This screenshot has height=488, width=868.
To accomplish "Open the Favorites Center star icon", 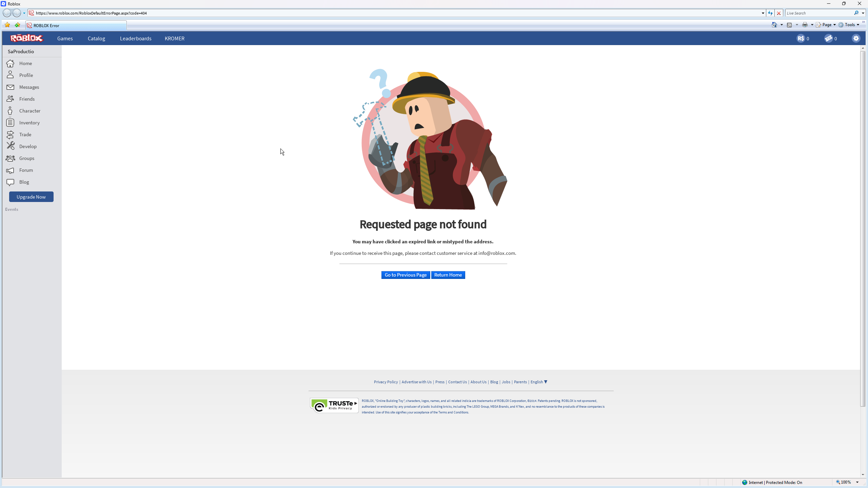I will pyautogui.click(x=7, y=25).
